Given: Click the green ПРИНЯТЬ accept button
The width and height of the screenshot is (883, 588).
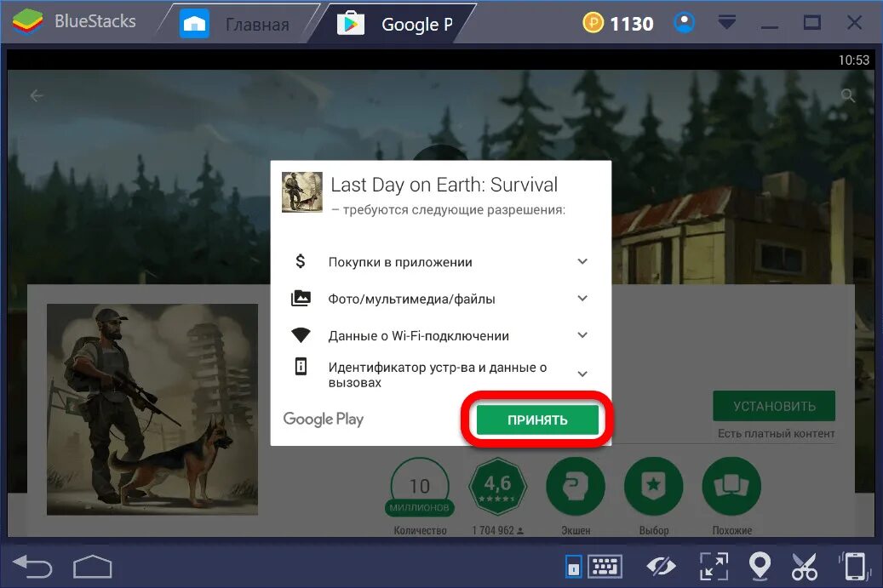Looking at the screenshot, I should [x=537, y=420].
